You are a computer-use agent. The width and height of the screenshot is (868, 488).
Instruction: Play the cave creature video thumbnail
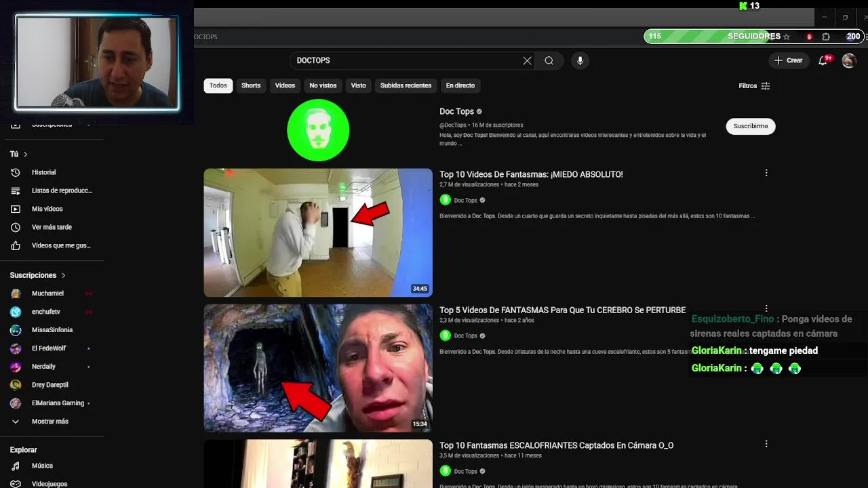click(318, 368)
